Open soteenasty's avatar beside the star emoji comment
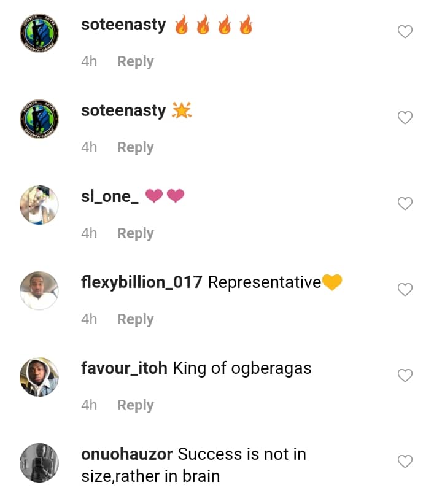This screenshot has width=442, height=504. pyautogui.click(x=39, y=119)
